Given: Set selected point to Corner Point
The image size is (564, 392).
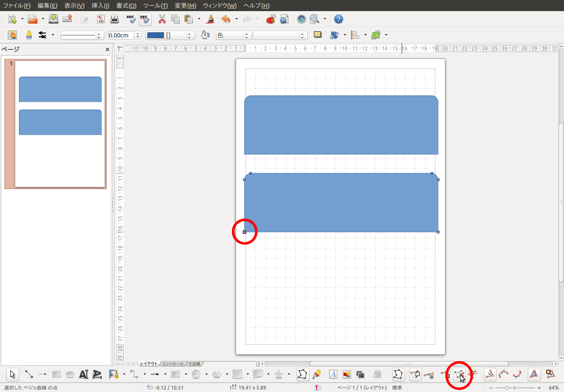Looking at the screenshot, I should [490, 374].
